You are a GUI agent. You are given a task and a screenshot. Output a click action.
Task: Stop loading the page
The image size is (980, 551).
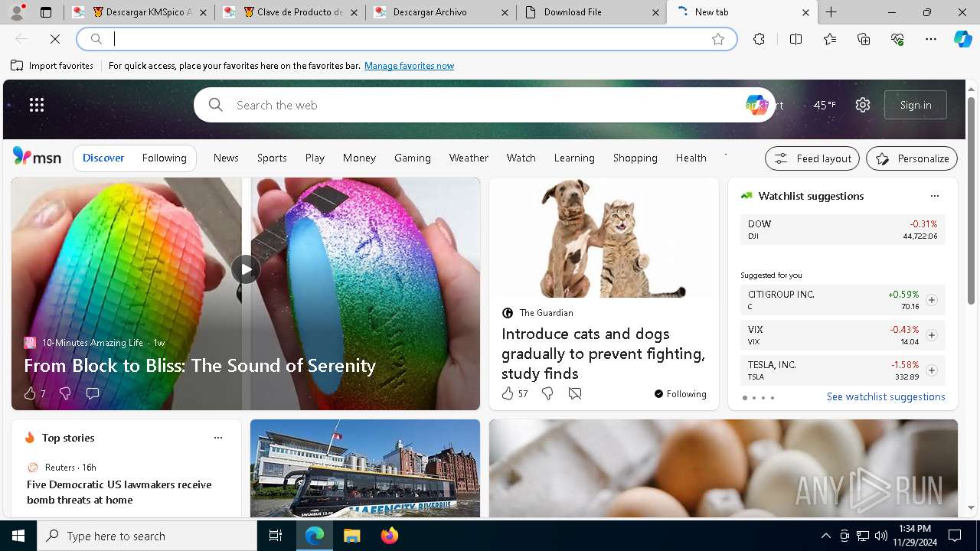pos(55,39)
